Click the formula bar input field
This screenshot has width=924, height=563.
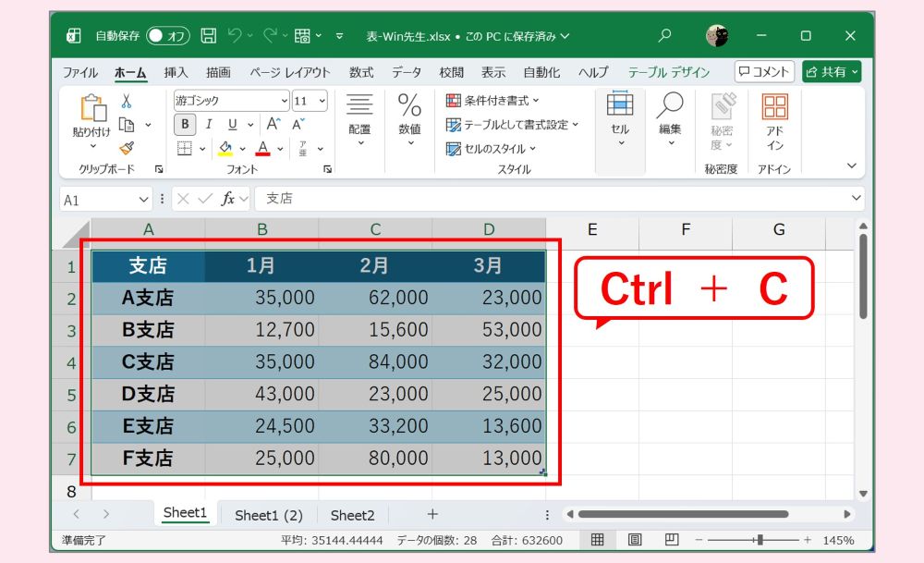[x=553, y=200]
